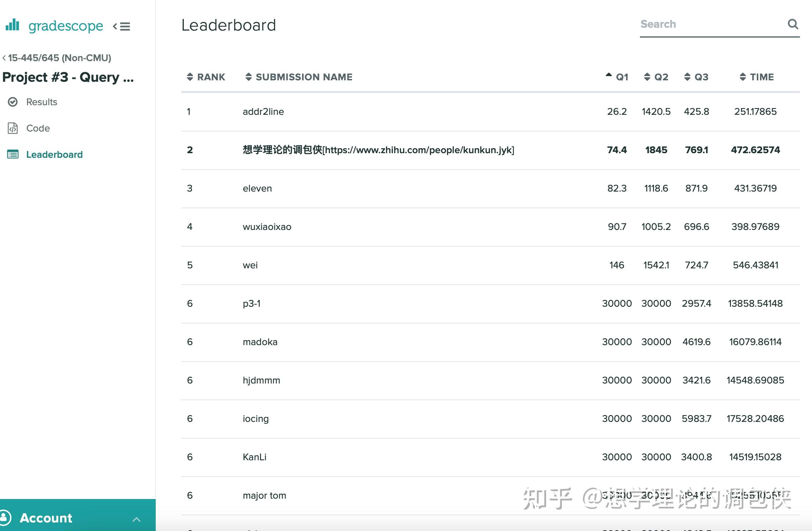Toggle sort order on the Q2 column

click(x=647, y=77)
